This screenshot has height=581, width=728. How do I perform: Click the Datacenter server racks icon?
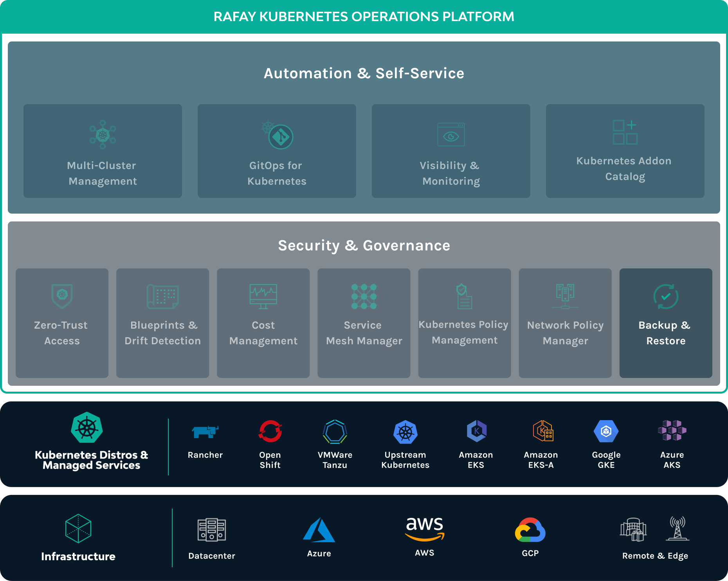click(x=212, y=530)
